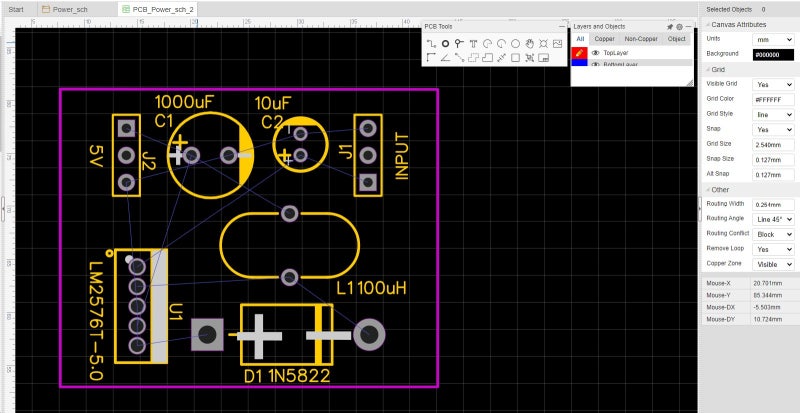Switch to the PCB_Power_sch_2 tab
This screenshot has height=413, width=800.
[x=158, y=9]
